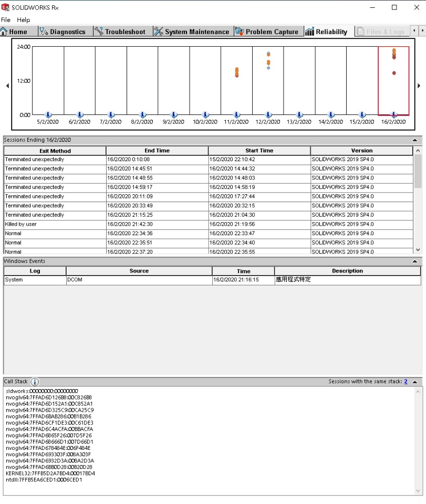Select the session ending 16/2/2020 20:11:09

209,197
